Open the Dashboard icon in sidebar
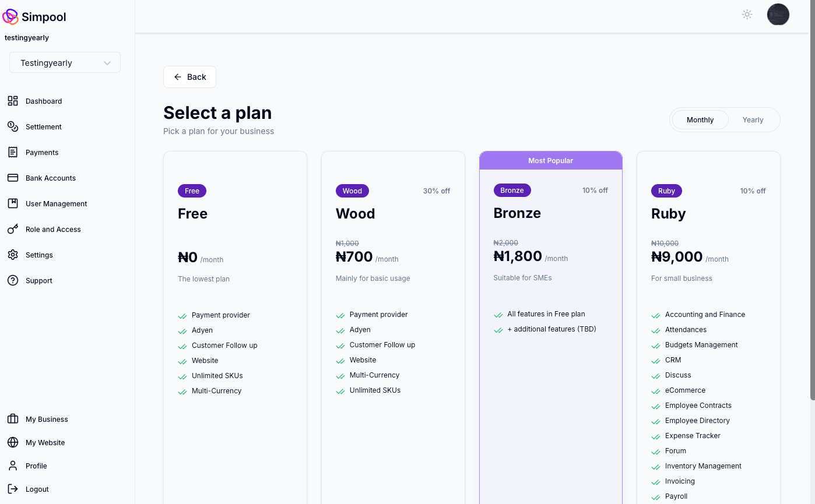 13,101
